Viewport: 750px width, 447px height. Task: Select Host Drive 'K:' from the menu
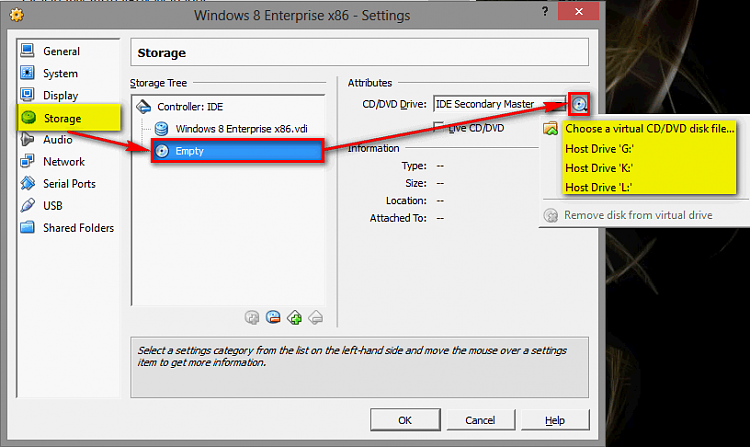pos(599,168)
